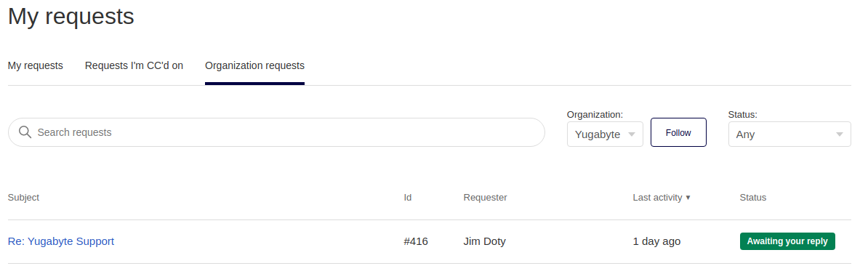Click requester name Jim Doty
The height and width of the screenshot is (266, 868).
[x=484, y=242]
